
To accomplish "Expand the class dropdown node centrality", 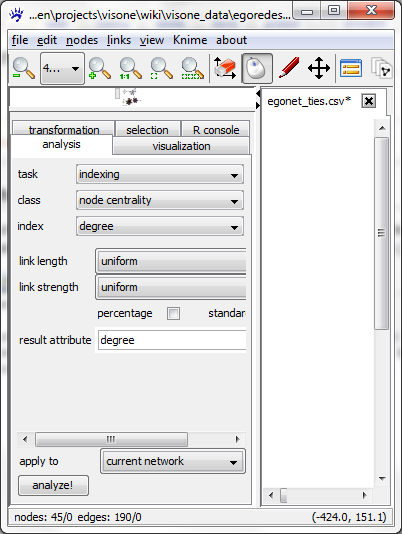I will point(160,200).
